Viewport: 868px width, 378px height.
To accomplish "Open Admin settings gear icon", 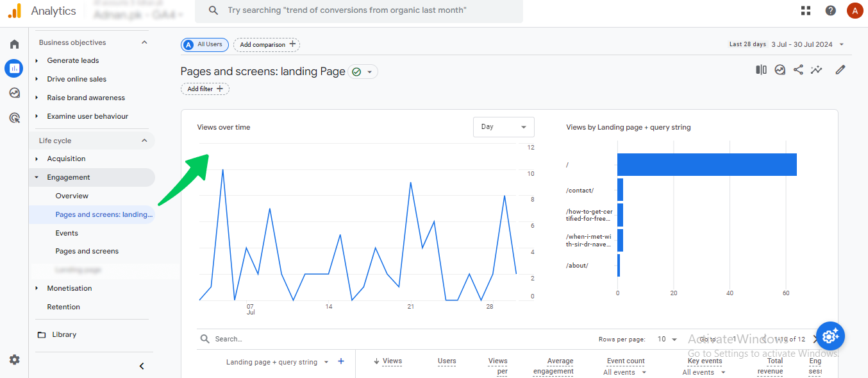I will [x=14, y=360].
